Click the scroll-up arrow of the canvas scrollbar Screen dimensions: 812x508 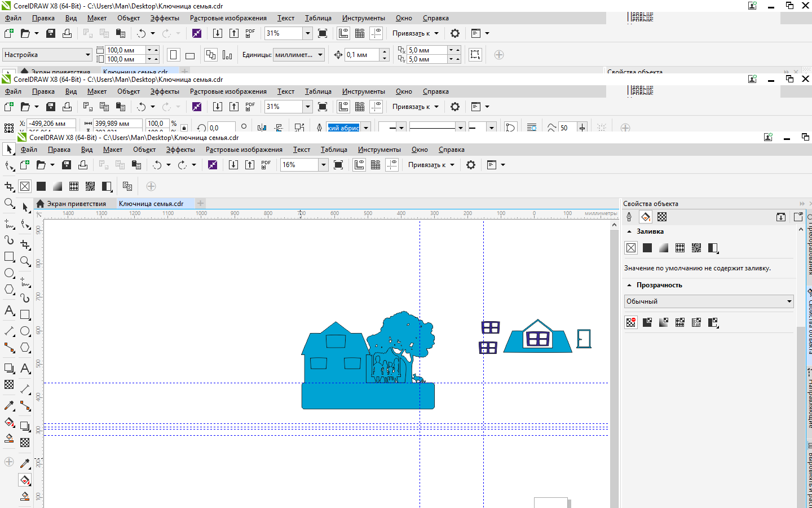point(614,225)
